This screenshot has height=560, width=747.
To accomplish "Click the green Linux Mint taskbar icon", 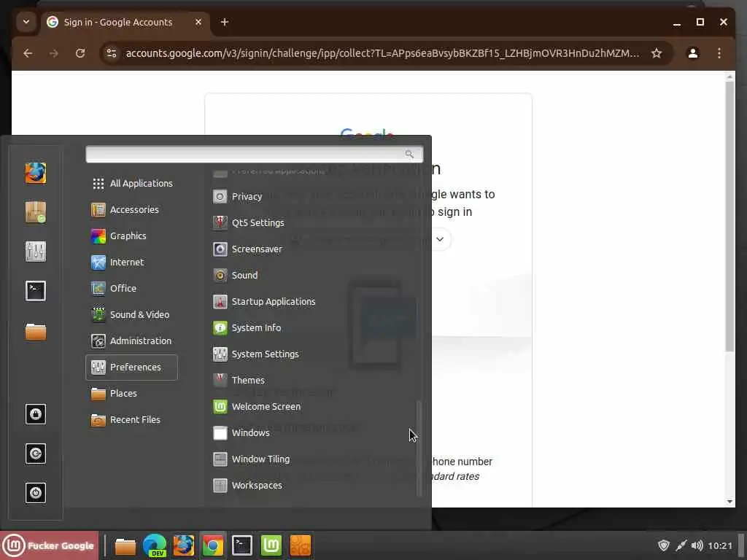I will tap(271, 545).
